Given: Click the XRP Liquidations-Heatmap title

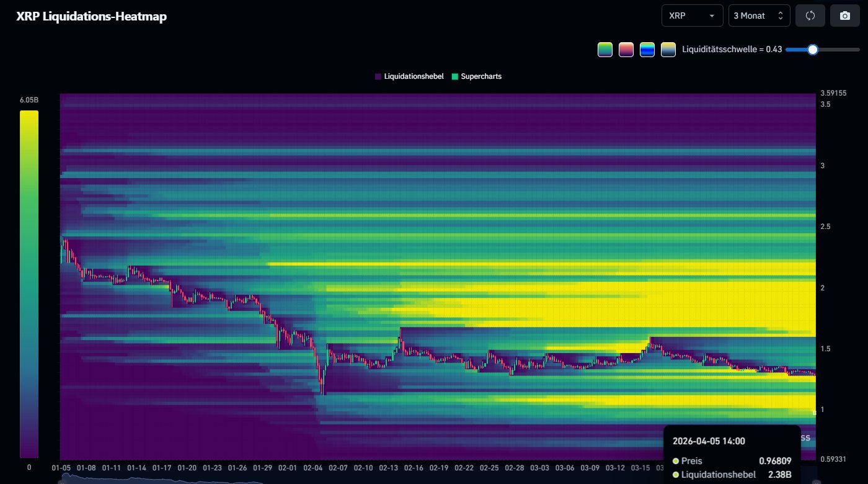Looking at the screenshot, I should coord(91,16).
